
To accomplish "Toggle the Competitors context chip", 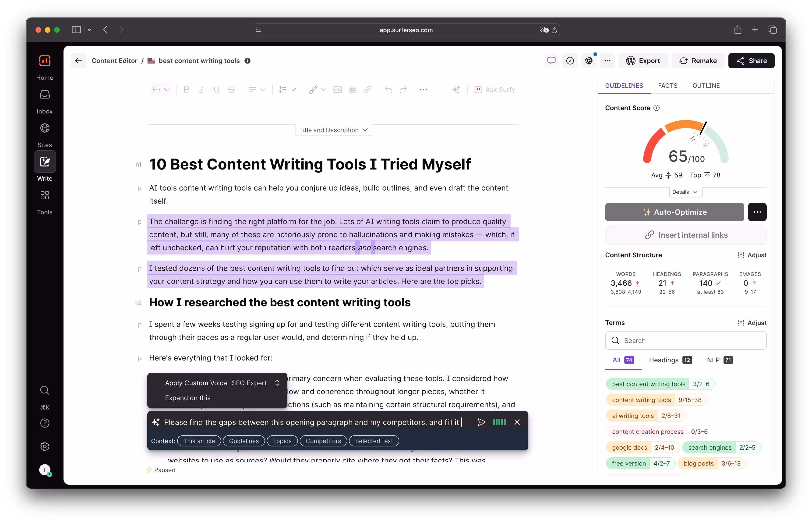I will [x=323, y=441].
